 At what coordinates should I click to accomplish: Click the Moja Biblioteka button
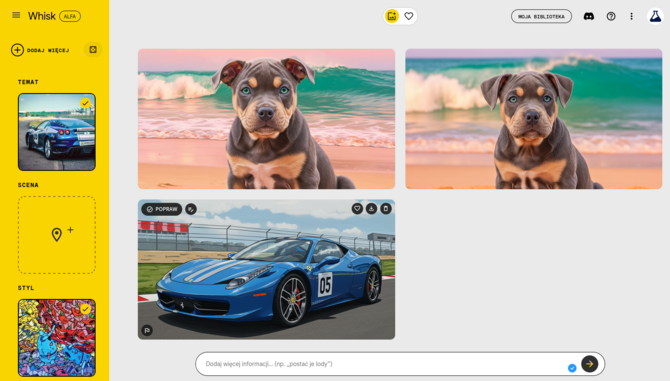(x=541, y=16)
